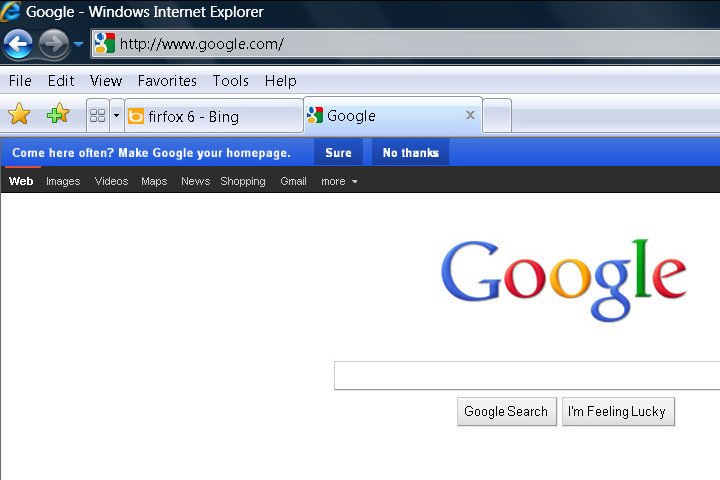
Task: Expand the tab list dropdown arrow
Action: (x=117, y=115)
